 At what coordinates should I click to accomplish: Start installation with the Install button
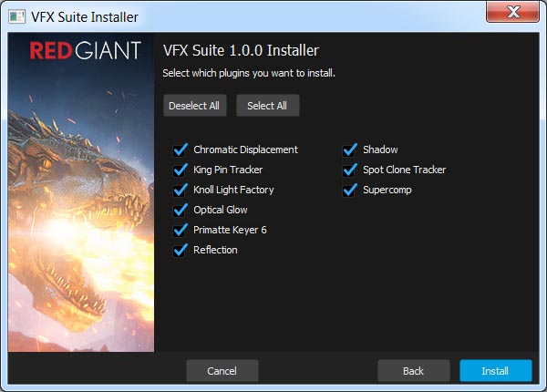[x=496, y=371]
